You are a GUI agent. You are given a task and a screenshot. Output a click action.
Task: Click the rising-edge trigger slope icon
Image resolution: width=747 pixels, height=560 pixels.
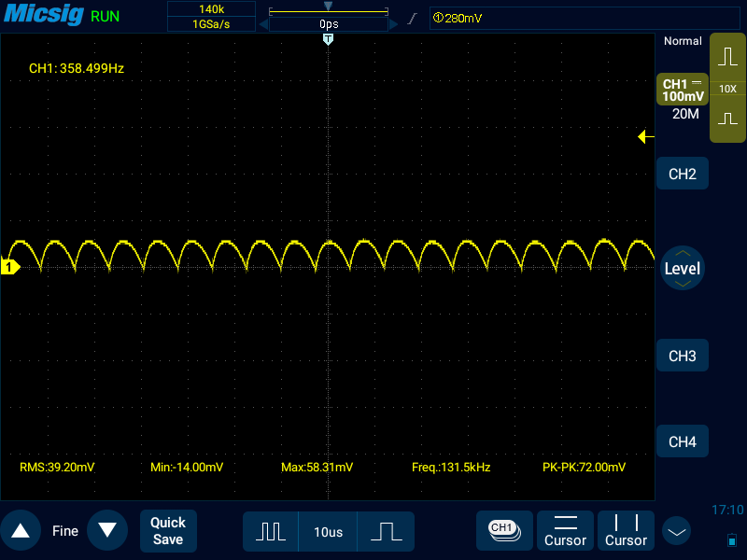[x=412, y=19]
